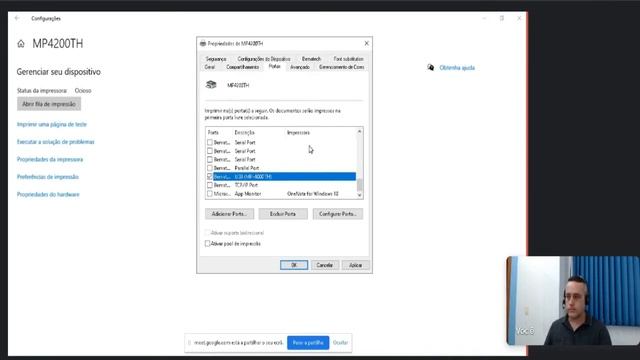
Task: Switch to the Avançado tab
Action: (x=300, y=67)
